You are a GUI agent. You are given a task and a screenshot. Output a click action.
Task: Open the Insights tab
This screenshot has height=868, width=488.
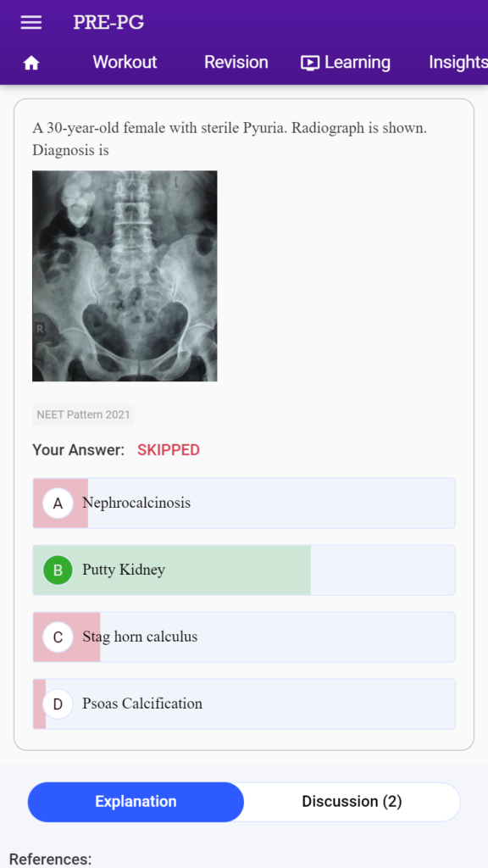(x=458, y=62)
